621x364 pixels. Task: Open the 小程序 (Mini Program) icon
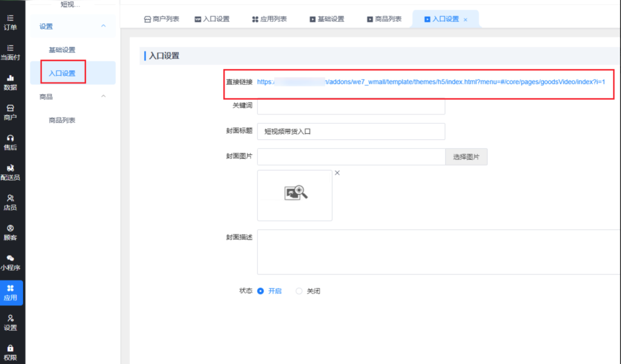click(x=10, y=262)
